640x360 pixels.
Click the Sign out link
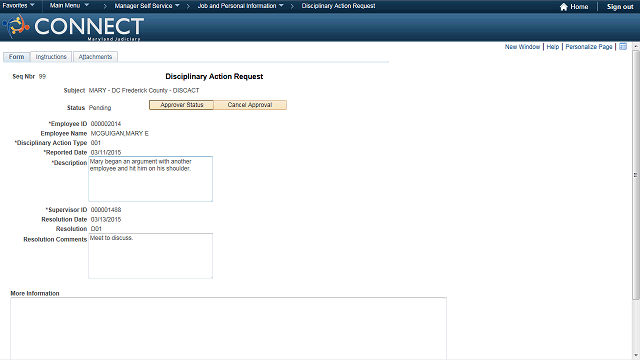620,7
